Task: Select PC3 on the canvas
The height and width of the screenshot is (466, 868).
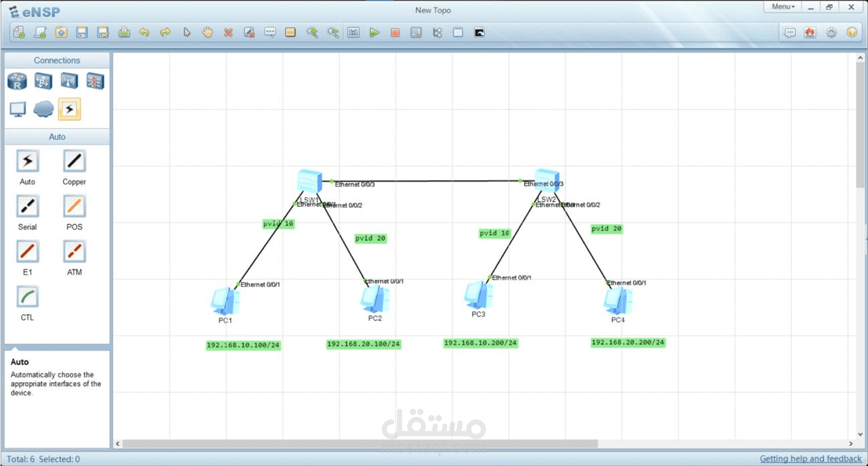Action: 479,295
